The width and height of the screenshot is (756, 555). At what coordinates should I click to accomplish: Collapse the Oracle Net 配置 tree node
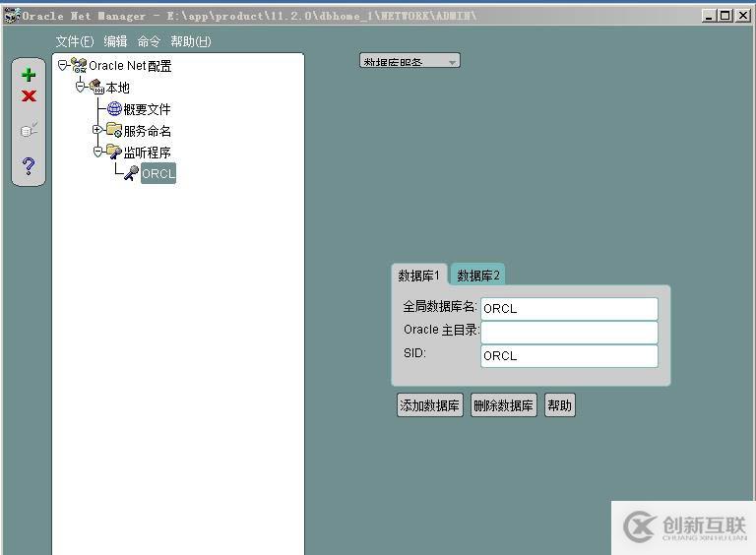62,65
